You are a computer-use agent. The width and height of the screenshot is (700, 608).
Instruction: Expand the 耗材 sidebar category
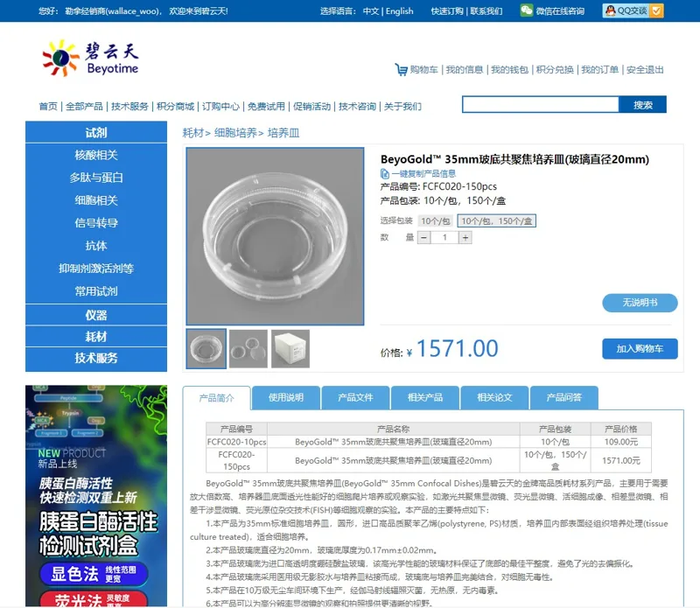pyautogui.click(x=96, y=337)
